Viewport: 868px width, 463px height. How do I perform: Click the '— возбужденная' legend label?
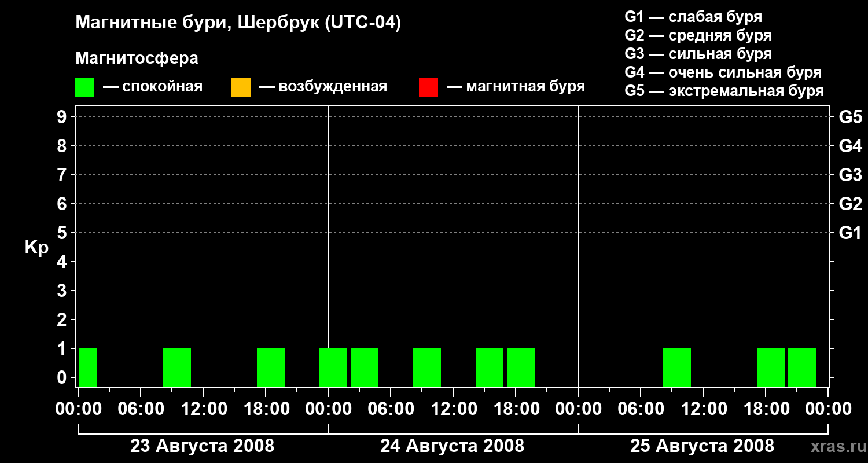tap(323, 87)
